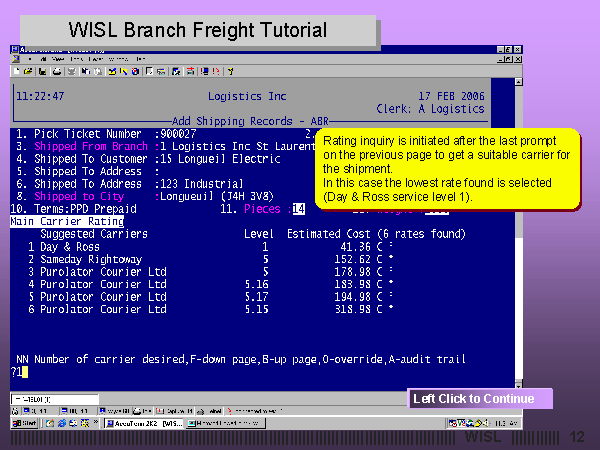Click the Save diskette toolbar icon
This screenshot has height=450, width=600.
[42, 71]
